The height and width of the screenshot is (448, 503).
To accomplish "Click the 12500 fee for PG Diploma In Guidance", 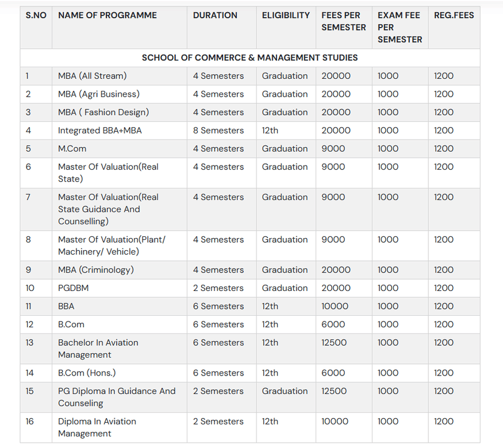I will coord(333,391).
